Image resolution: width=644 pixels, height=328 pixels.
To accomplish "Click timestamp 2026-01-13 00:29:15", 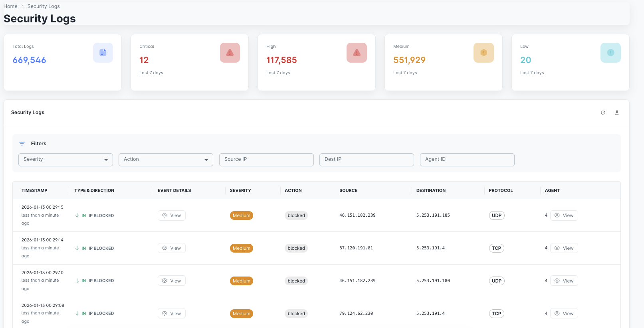I will [42, 207].
